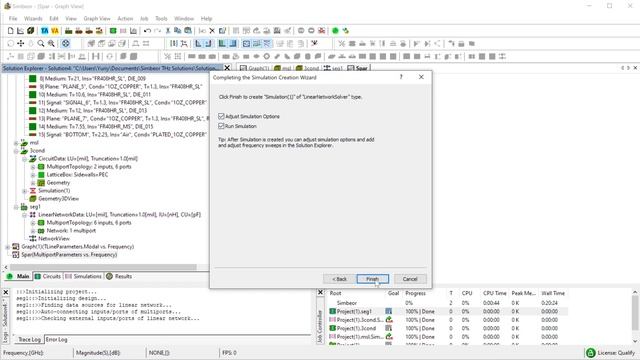The height and width of the screenshot is (360, 640).
Task: Click the License: Qualify lock icon
Action: 590,353
